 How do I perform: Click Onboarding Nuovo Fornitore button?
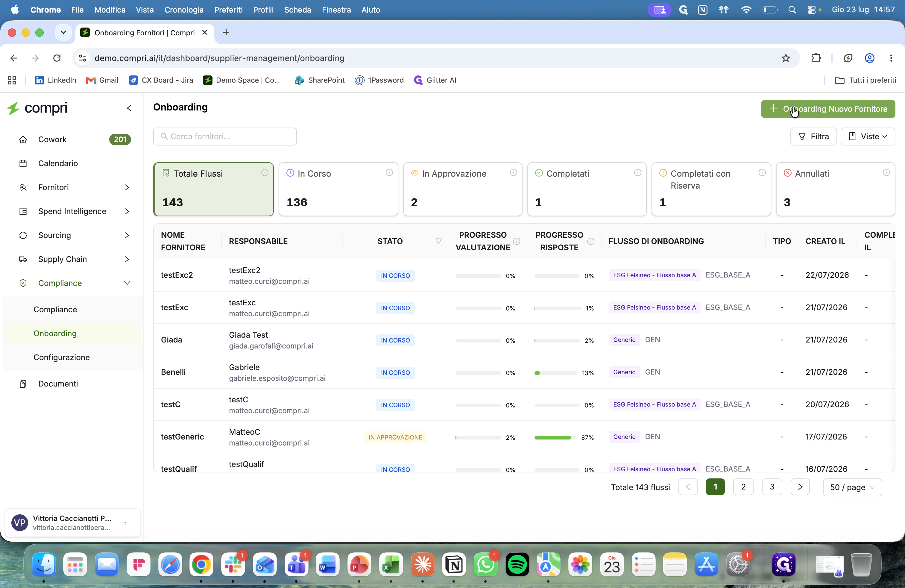coord(828,109)
